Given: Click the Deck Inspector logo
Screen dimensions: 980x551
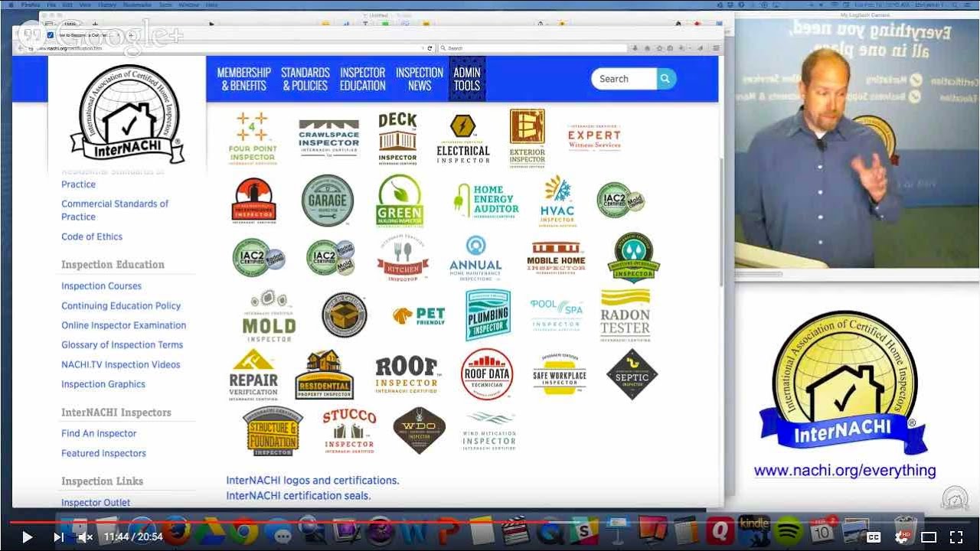Looking at the screenshot, I should (397, 138).
